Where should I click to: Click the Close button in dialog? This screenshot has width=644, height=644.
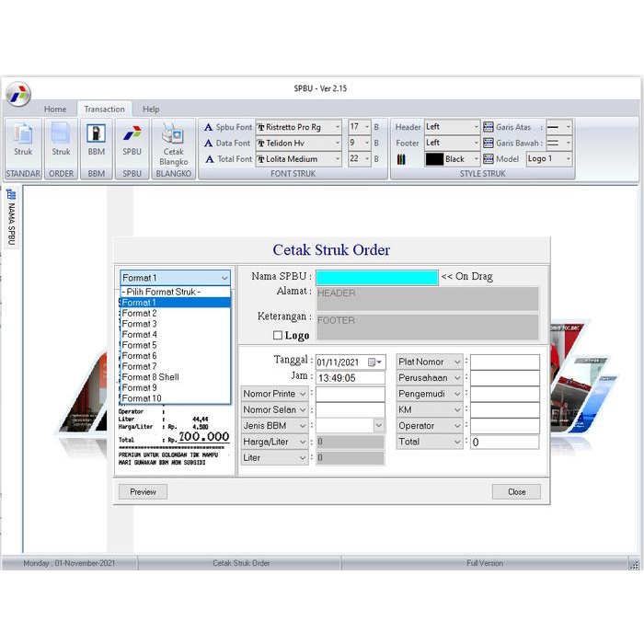tap(516, 491)
